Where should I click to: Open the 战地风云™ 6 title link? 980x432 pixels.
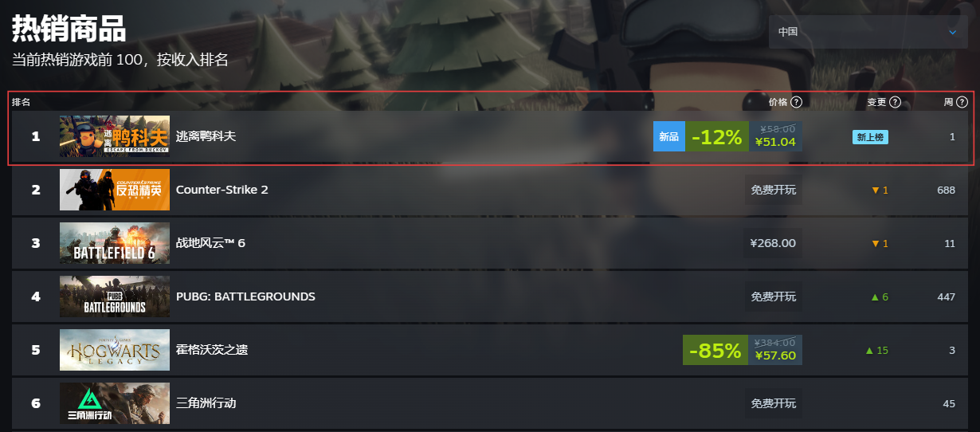pyautogui.click(x=210, y=243)
